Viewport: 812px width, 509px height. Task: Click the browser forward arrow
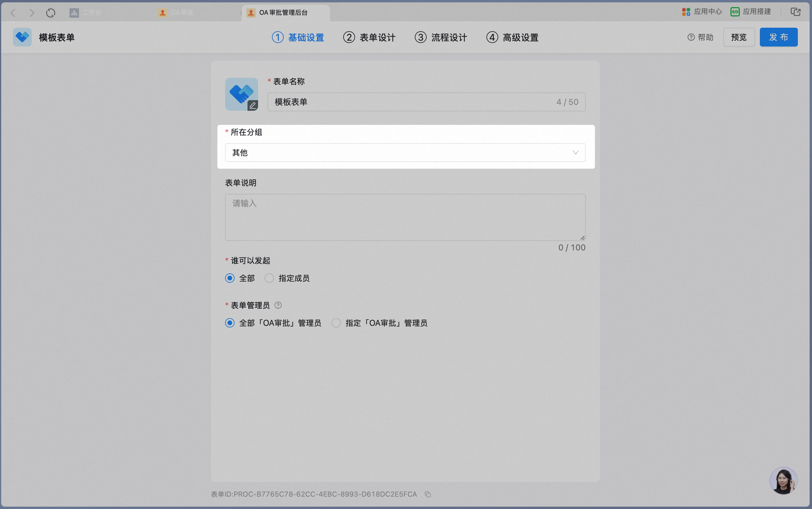[x=32, y=13]
